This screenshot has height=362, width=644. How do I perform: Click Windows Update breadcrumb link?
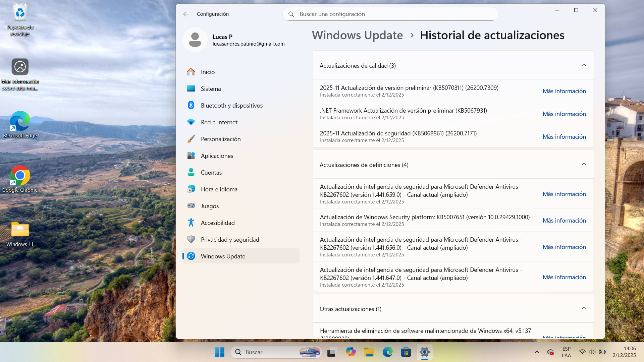point(357,35)
